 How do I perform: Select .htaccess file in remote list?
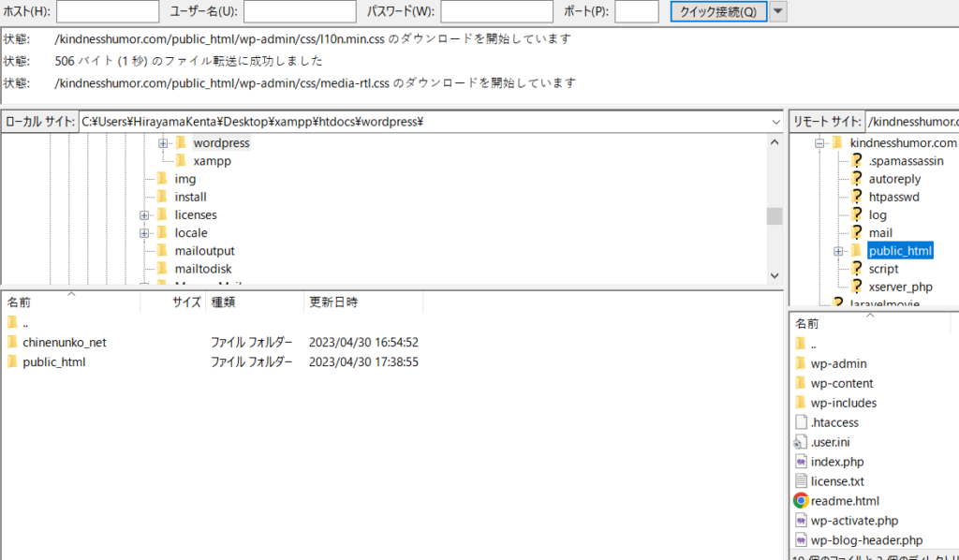click(834, 422)
